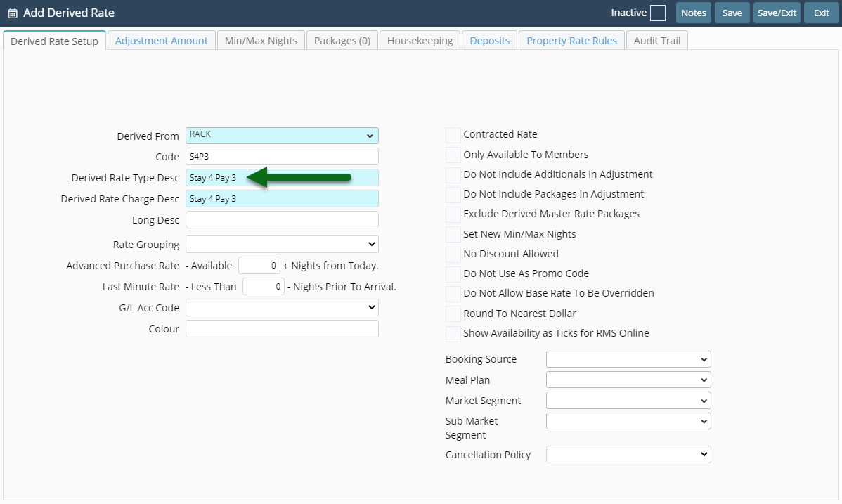Open the Booking Source dropdown
The width and height of the screenshot is (842, 504).
[x=628, y=359]
